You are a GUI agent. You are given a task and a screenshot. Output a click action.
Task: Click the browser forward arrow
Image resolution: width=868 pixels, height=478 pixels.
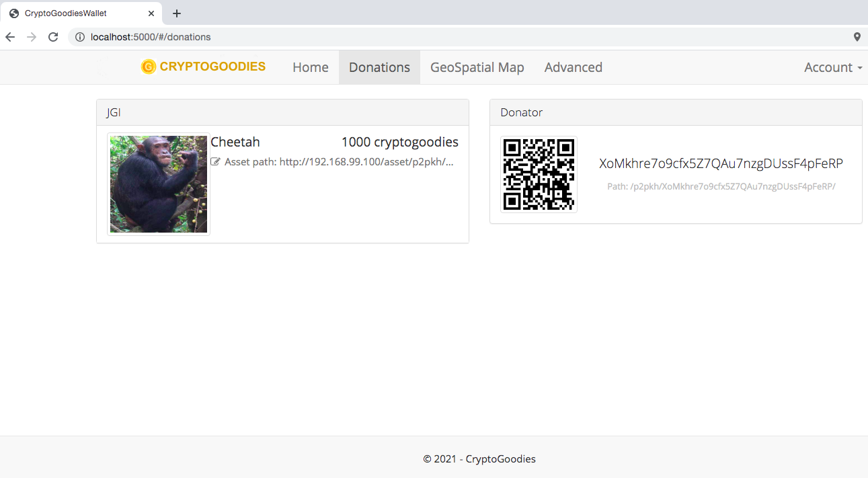[x=32, y=37]
